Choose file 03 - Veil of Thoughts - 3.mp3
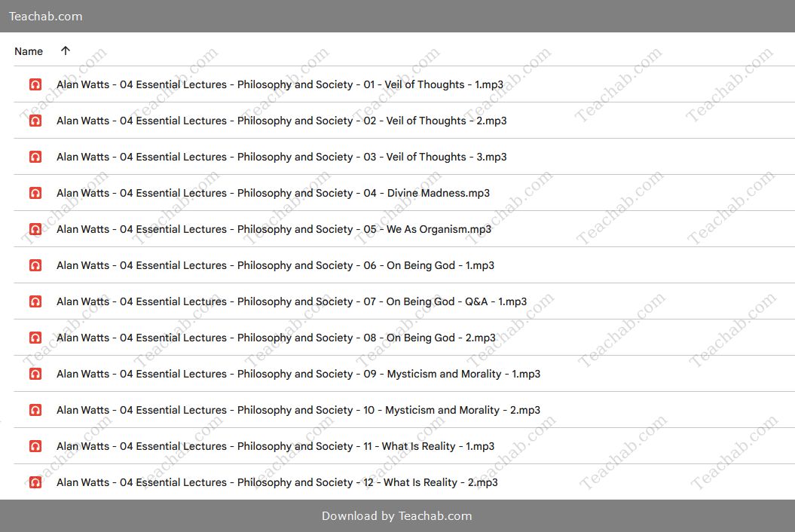This screenshot has height=532, width=795. point(281,157)
